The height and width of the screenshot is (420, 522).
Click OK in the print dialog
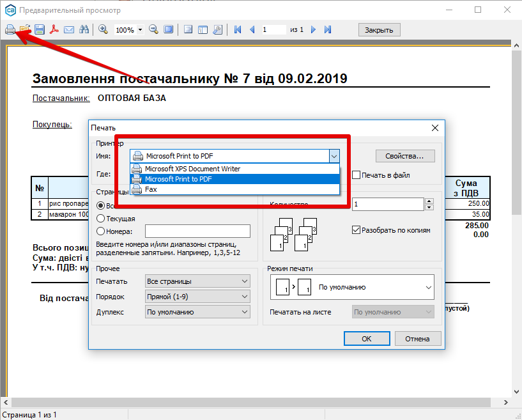[x=367, y=339]
